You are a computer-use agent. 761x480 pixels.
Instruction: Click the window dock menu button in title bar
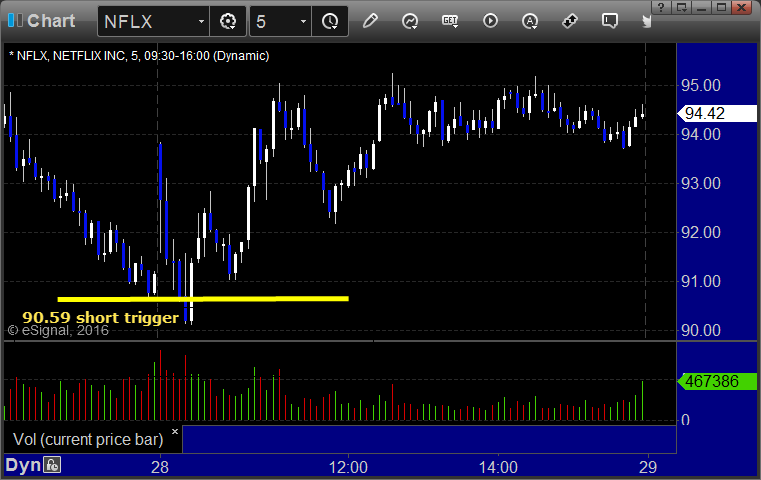[682, 7]
